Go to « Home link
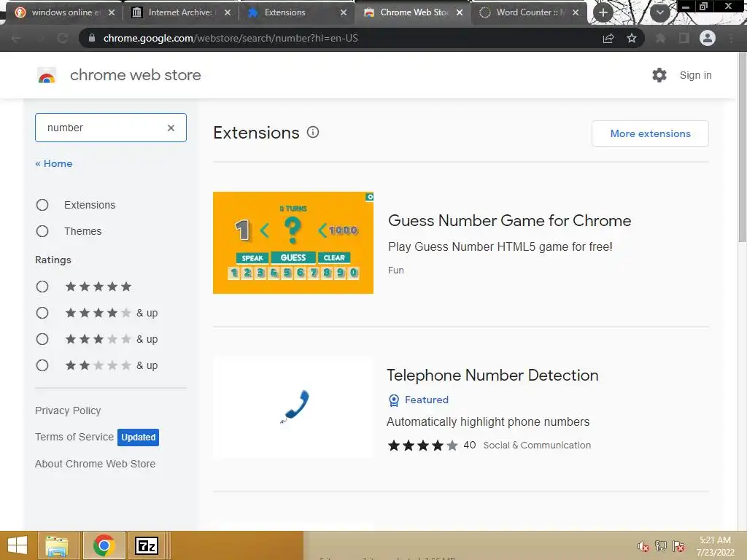747x560 pixels. click(x=54, y=163)
